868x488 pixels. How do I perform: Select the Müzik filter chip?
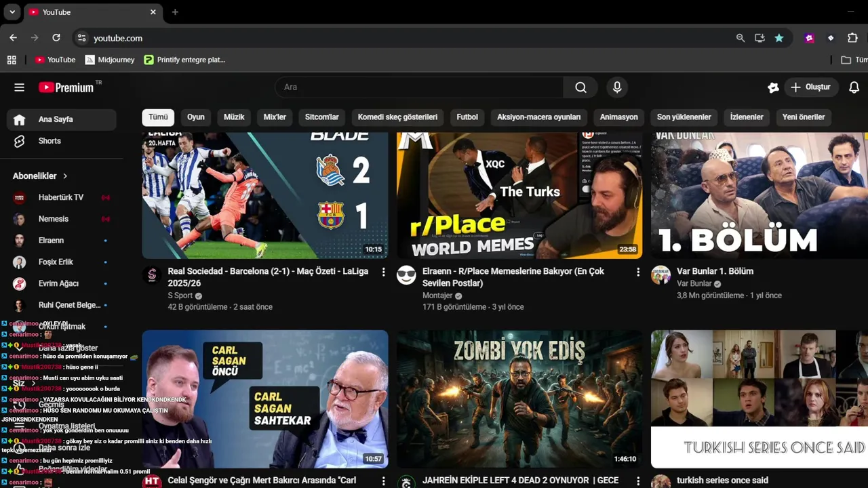tap(234, 117)
